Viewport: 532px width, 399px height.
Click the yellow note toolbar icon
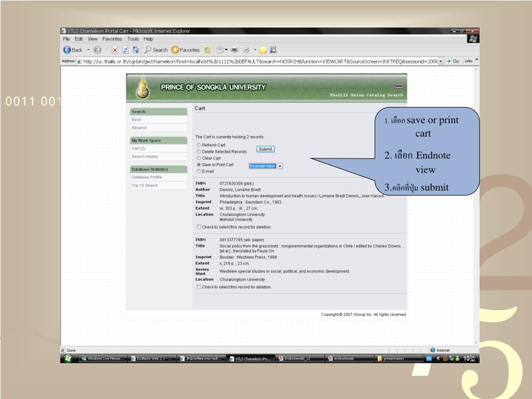pos(263,50)
